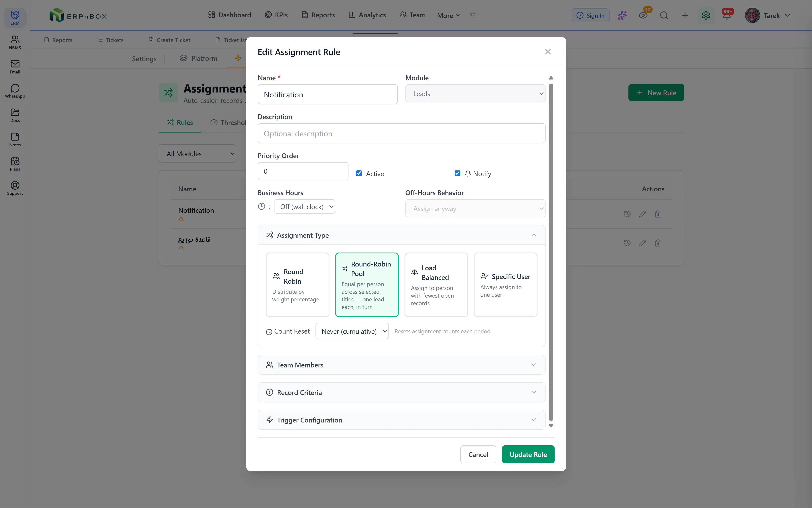Edit the Notification rule pencil icon
Viewport: 812px width, 508px height.
click(x=643, y=214)
